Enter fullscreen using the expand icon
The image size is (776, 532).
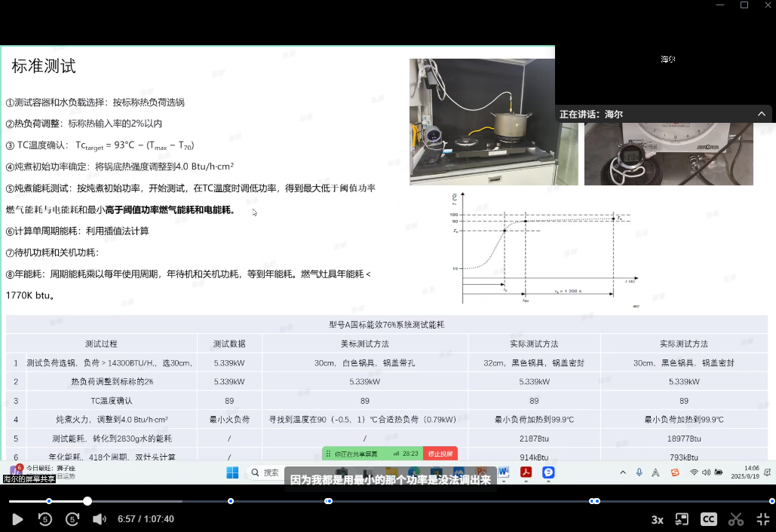762,519
